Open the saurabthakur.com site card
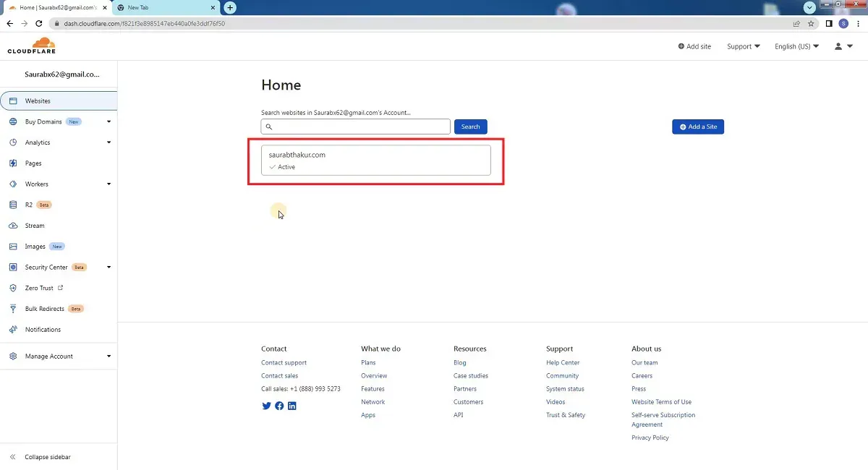 coord(376,160)
